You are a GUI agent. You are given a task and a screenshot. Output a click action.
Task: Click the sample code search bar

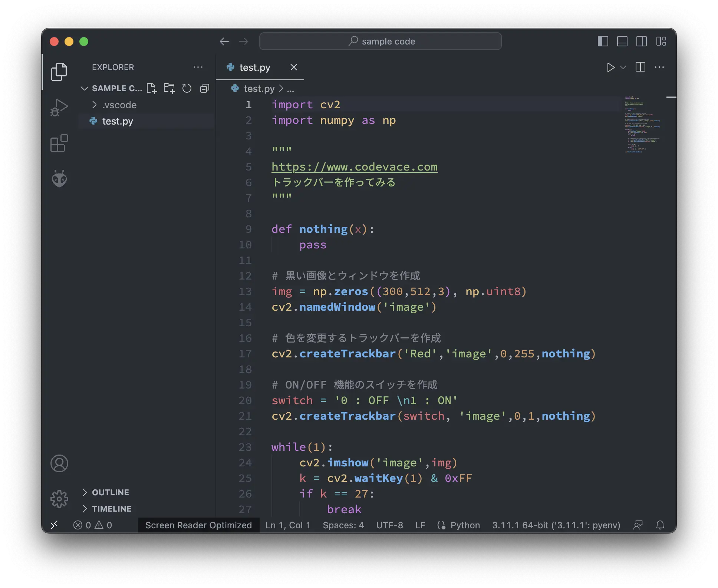click(381, 41)
